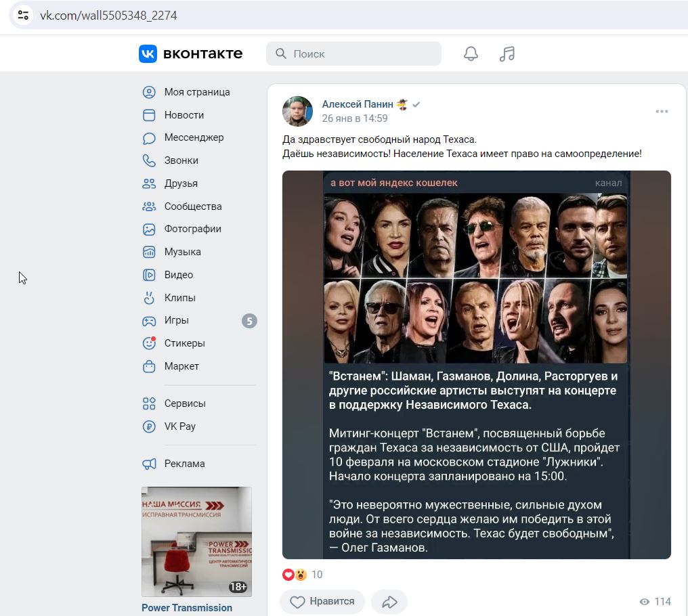Viewport: 688px width, 616px height.
Task: Click the view count 114
Action: pos(662,602)
